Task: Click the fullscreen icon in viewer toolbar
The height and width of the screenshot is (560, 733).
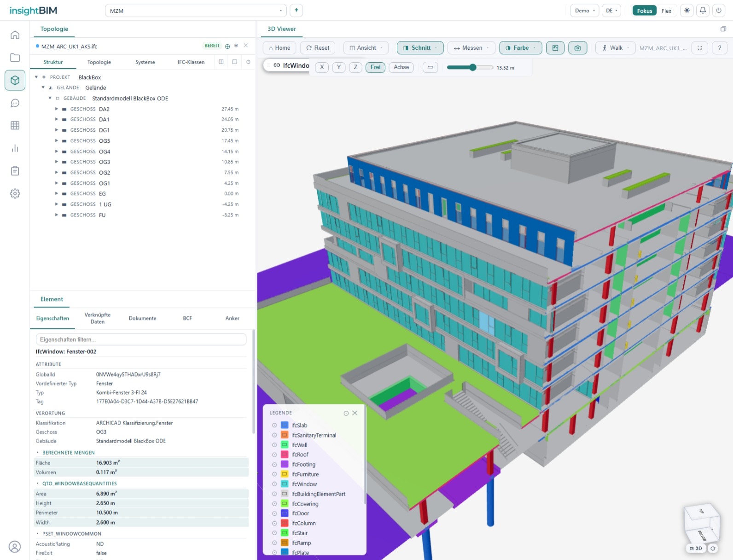Action: pos(699,48)
